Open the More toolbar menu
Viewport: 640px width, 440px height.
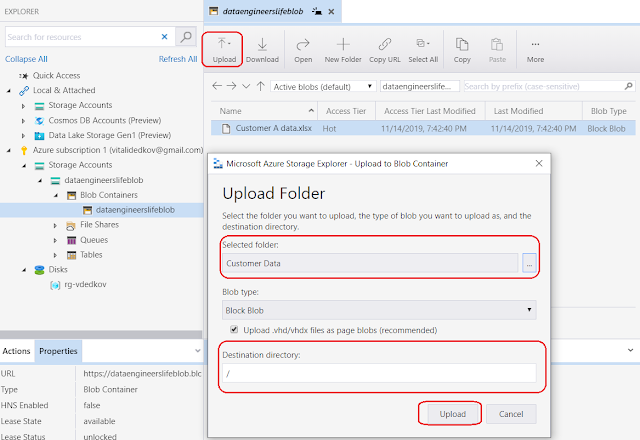pyautogui.click(x=535, y=50)
